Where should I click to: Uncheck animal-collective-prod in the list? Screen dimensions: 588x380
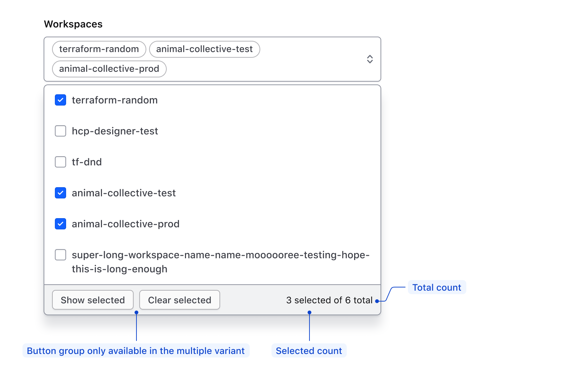click(60, 224)
